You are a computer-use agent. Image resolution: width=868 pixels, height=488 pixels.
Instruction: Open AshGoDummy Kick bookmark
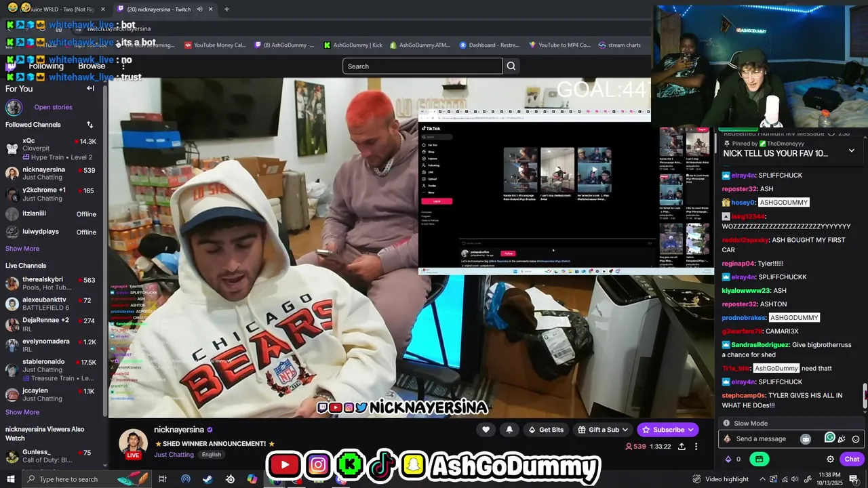353,45
